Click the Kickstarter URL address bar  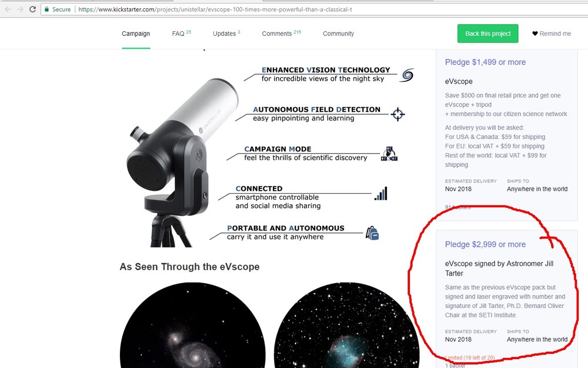pyautogui.click(x=294, y=9)
